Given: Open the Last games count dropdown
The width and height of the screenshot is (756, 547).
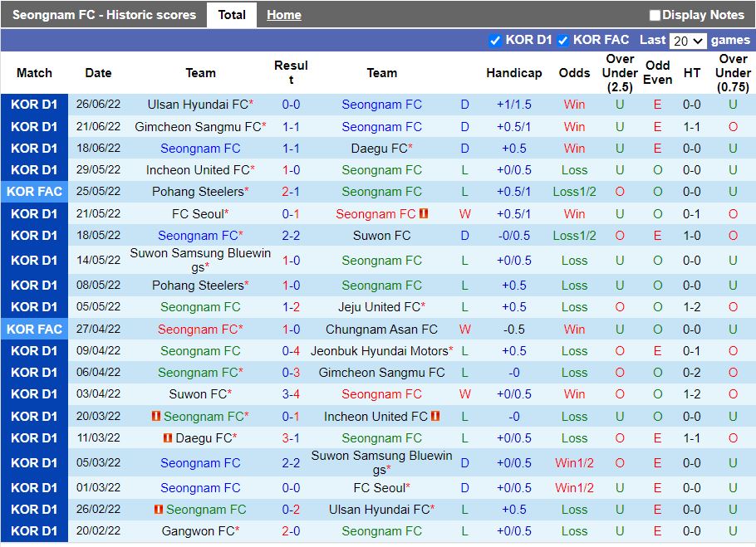Looking at the screenshot, I should (x=688, y=39).
